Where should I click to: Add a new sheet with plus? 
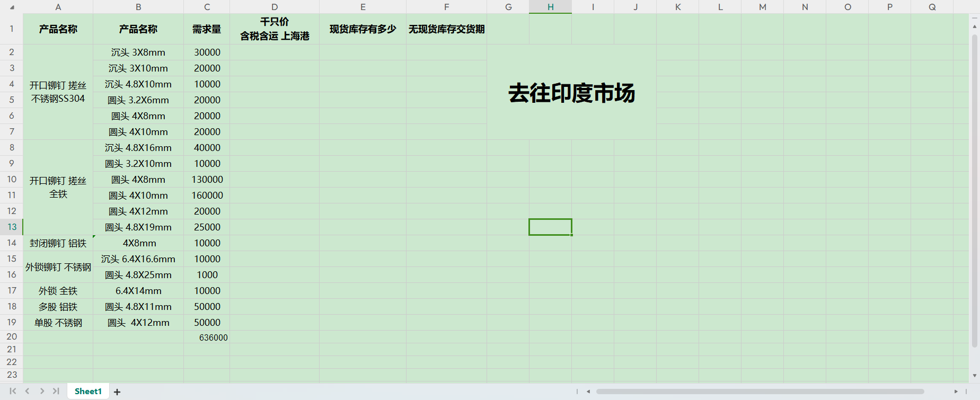[x=117, y=392]
